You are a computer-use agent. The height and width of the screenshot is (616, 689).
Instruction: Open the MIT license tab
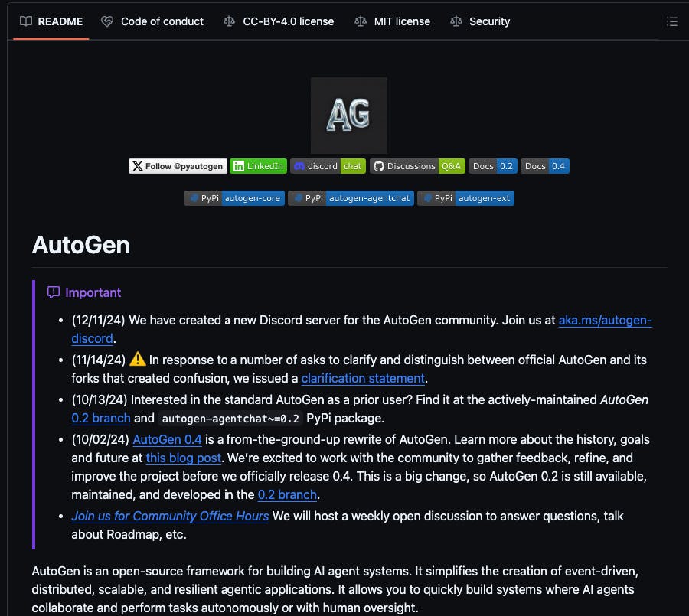coord(393,21)
